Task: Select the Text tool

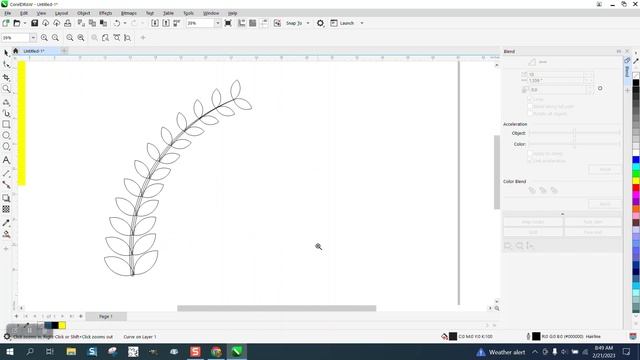Action: coord(6,160)
